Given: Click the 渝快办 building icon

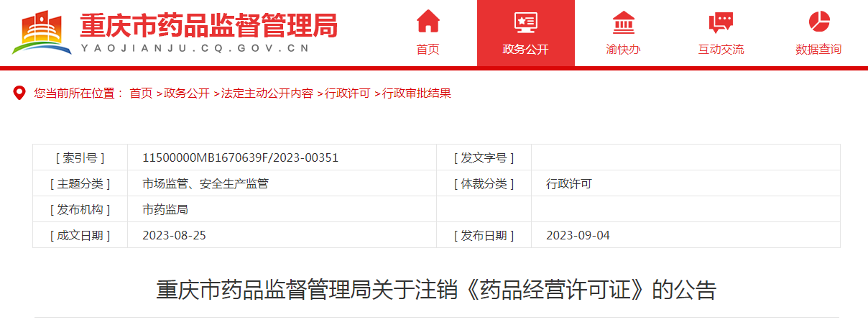Looking at the screenshot, I should [x=623, y=22].
